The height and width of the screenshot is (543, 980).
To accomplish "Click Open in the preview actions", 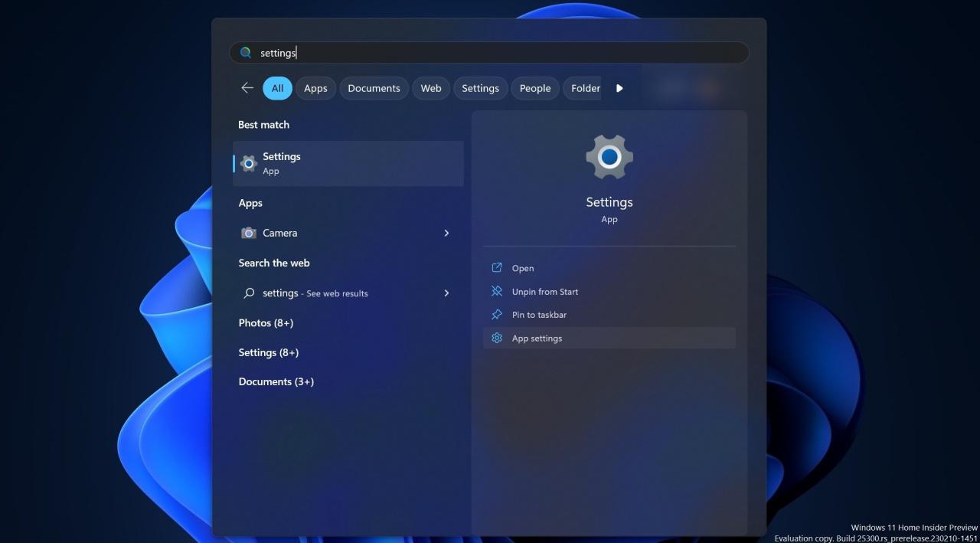I will [609, 268].
